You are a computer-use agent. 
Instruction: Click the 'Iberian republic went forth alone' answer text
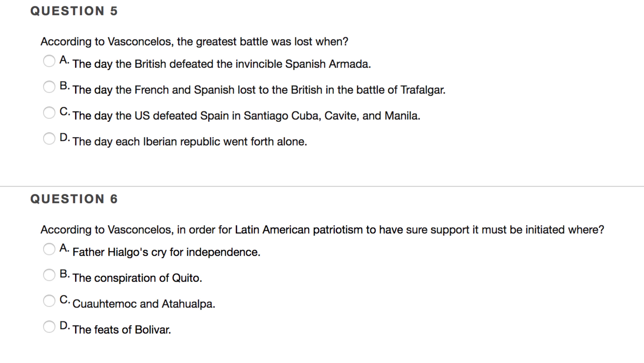click(x=190, y=142)
